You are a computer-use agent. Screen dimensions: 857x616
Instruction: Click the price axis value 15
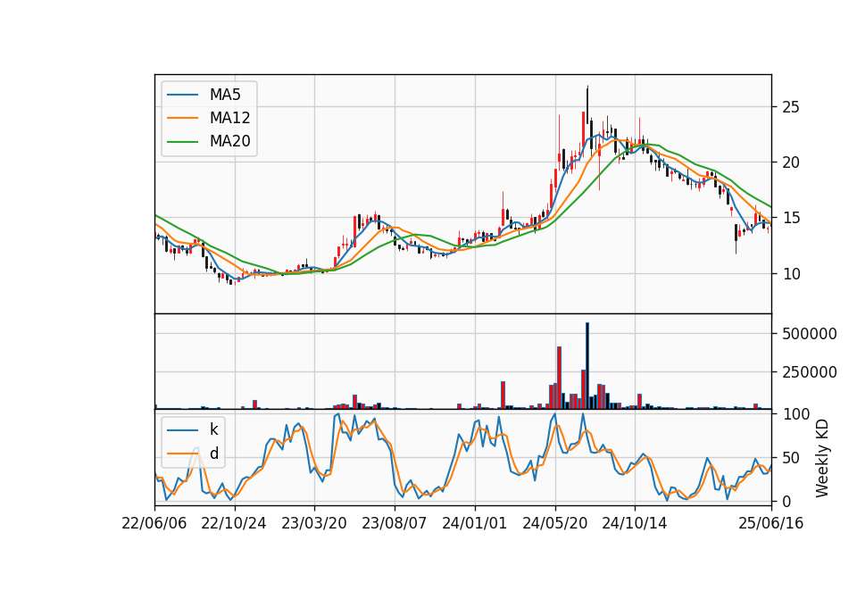(x=791, y=218)
